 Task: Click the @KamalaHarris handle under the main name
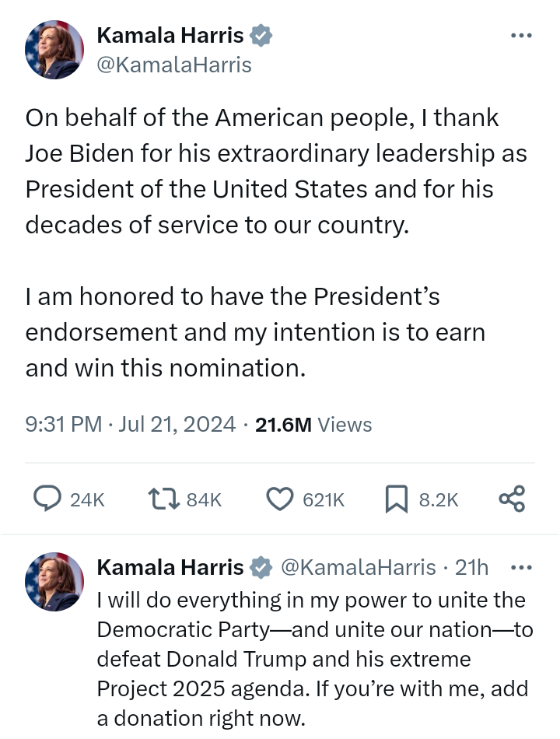point(173,65)
